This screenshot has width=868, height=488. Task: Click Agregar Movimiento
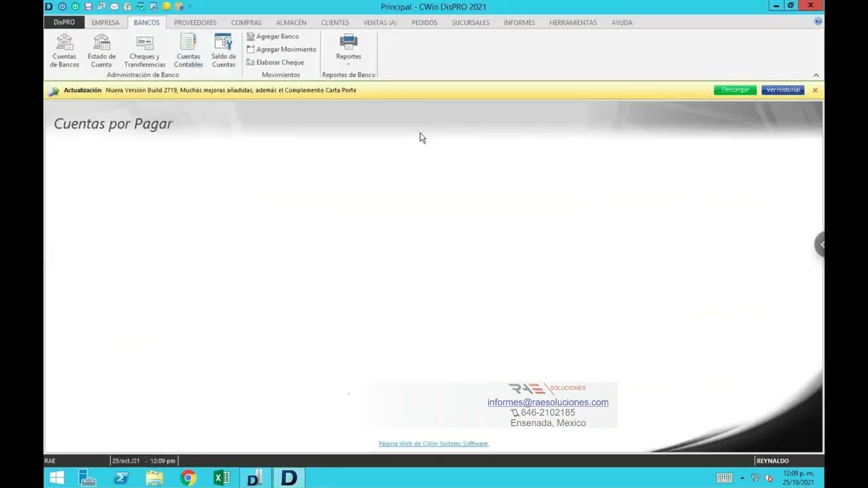281,49
